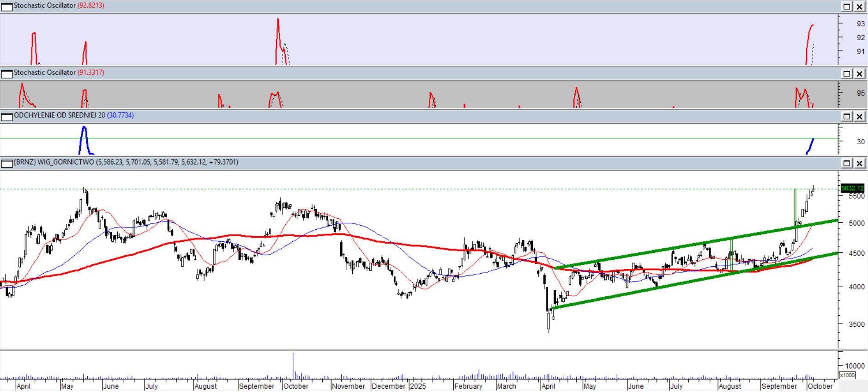Select the thick red moving average line
Image resolution: width=868 pixels, height=392 pixels.
point(277,236)
